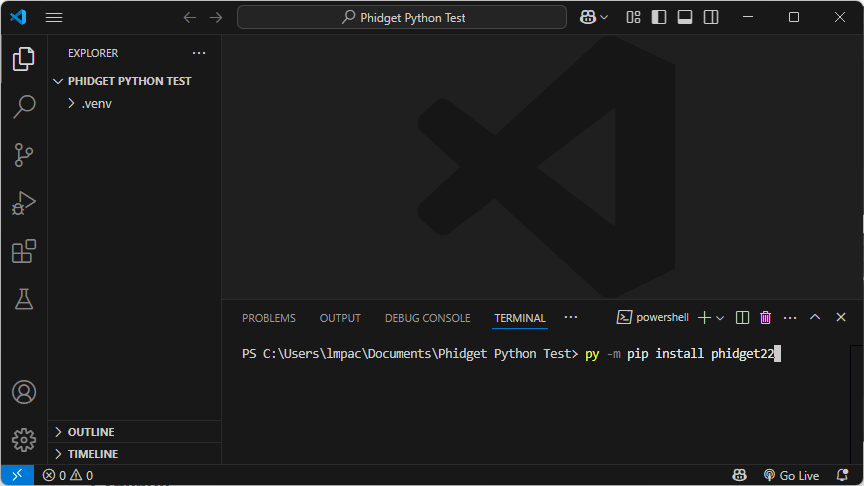This screenshot has height=486, width=864.
Task: Open Run and Debug view
Action: [24, 203]
